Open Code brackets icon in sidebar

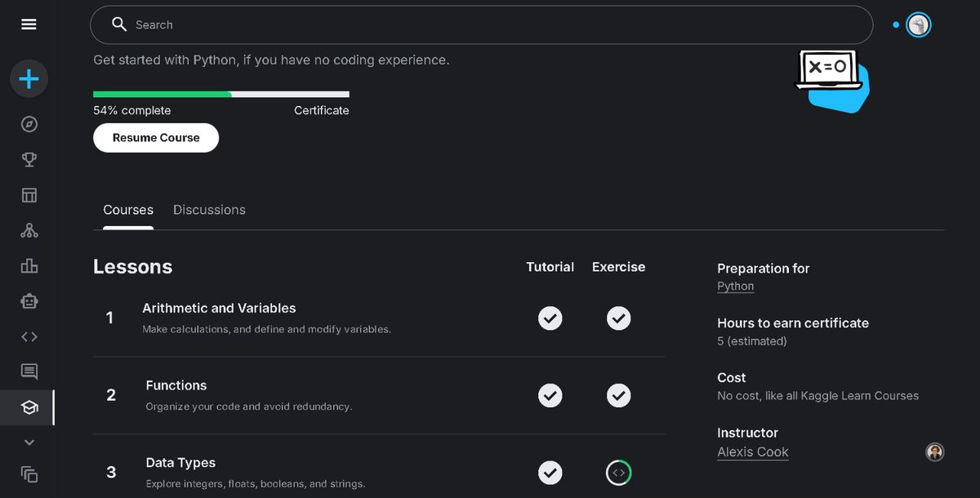(x=29, y=336)
